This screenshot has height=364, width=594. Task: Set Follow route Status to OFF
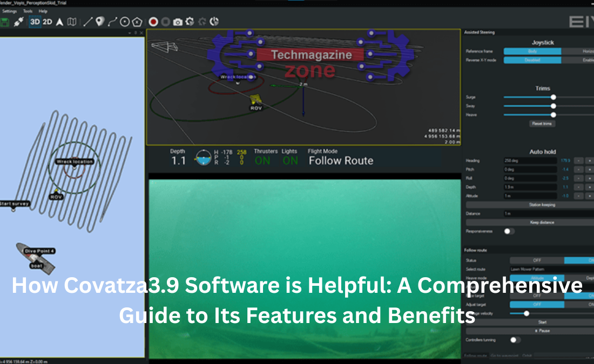tap(537, 260)
